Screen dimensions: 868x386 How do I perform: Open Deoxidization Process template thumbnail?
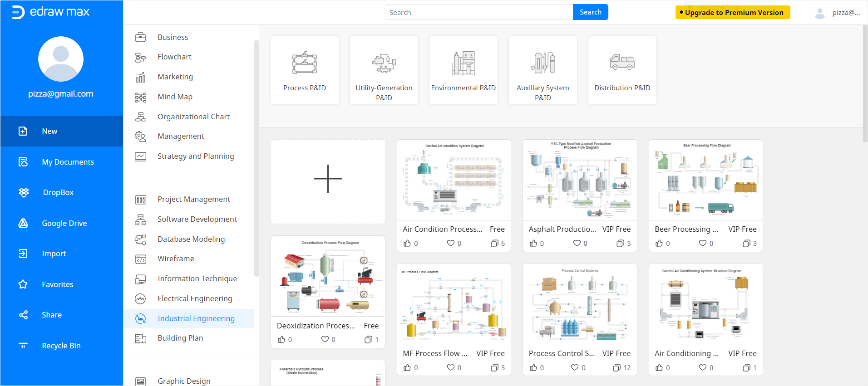328,276
